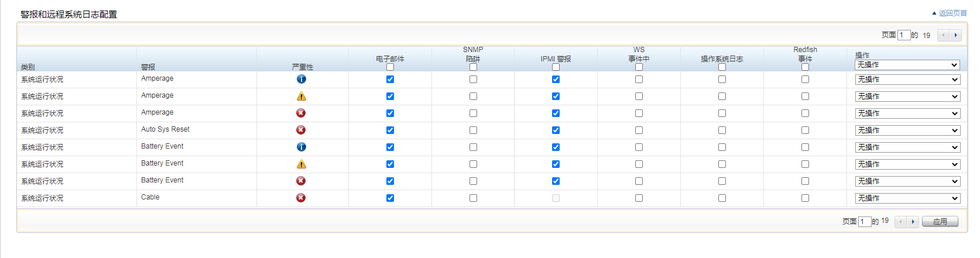Viewport: 980px width, 258px height.
Task: Uncheck 电子邮件 for the Cable alert
Action: pyautogui.click(x=390, y=198)
